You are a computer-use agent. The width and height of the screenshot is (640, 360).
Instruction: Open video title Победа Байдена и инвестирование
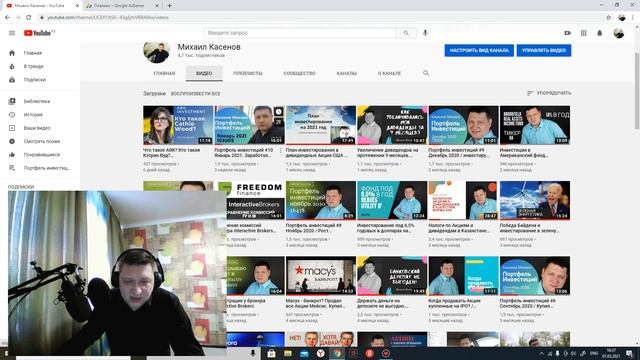click(529, 228)
